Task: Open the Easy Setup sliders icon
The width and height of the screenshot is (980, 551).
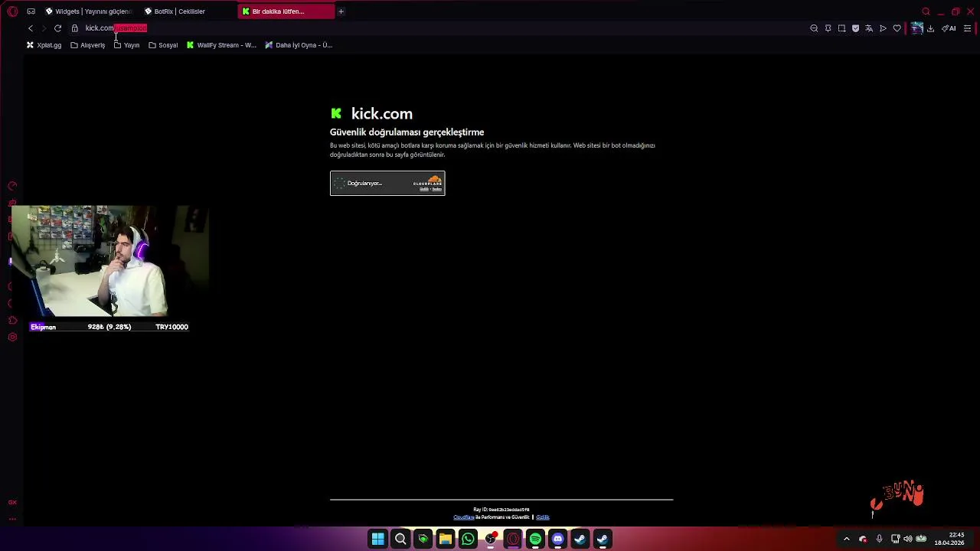Action: point(967,28)
